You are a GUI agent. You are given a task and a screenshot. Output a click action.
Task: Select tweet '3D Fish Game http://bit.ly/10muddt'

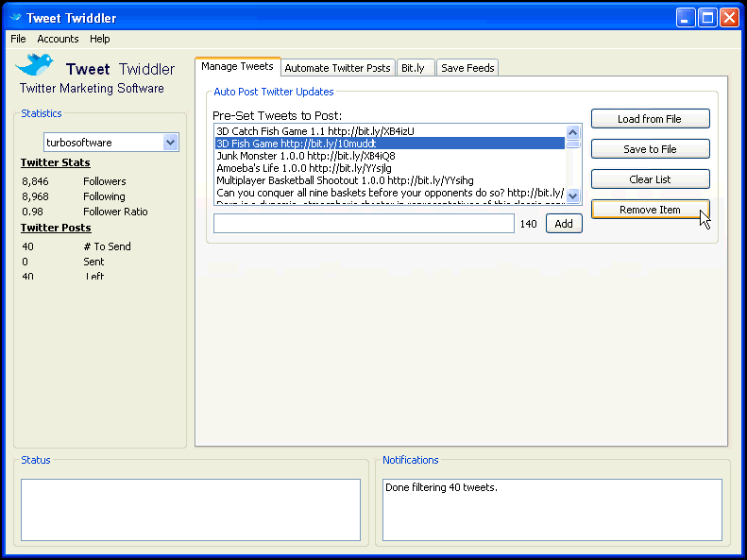(x=390, y=144)
